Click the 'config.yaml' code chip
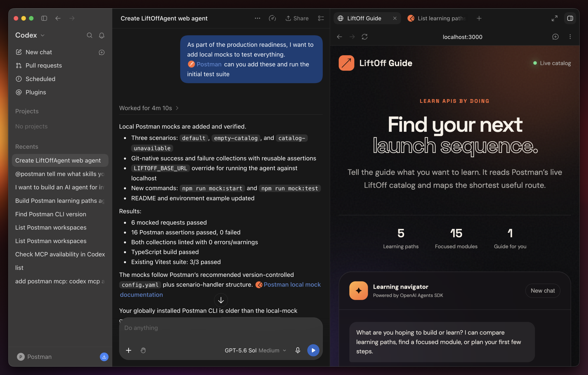588x375 pixels. [140, 285]
